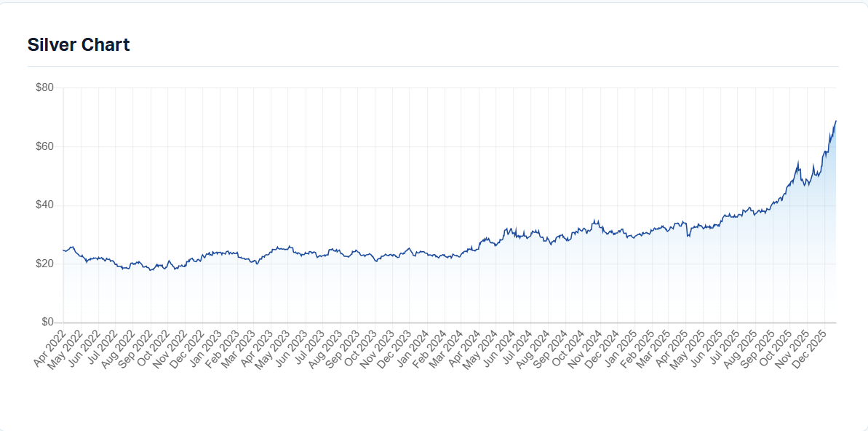This screenshot has width=868, height=431.
Task: Click the $0 y-axis label
Action: tap(47, 322)
